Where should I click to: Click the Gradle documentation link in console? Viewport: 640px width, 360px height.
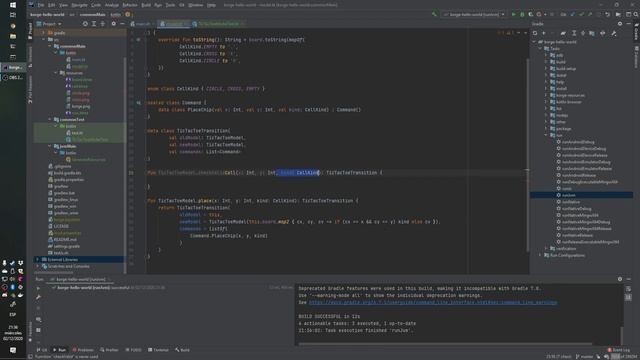tap(433, 302)
